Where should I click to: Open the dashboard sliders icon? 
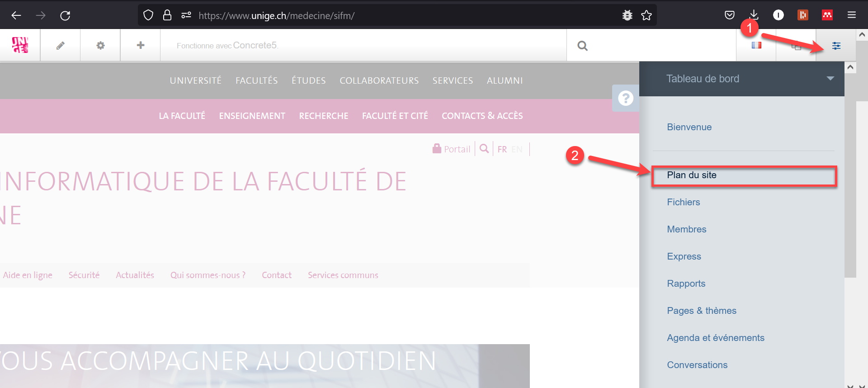[x=836, y=46]
